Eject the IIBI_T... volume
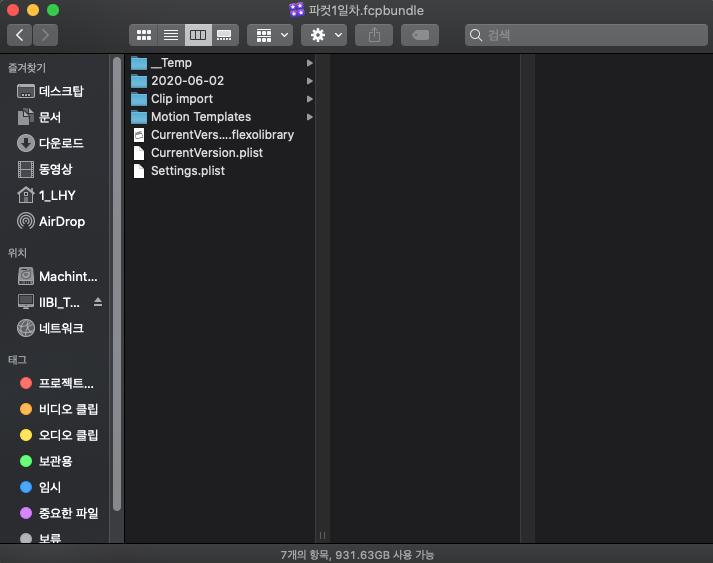713x563 pixels. point(98,302)
